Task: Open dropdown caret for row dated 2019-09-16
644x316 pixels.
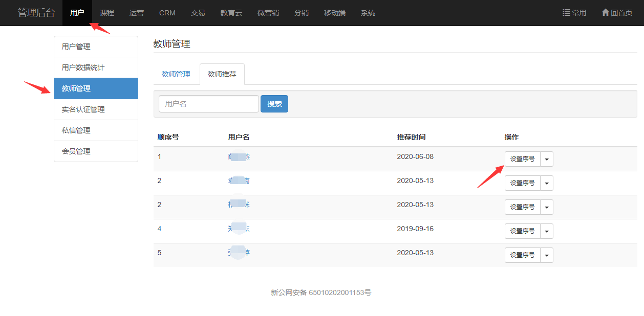Action: pos(547,231)
